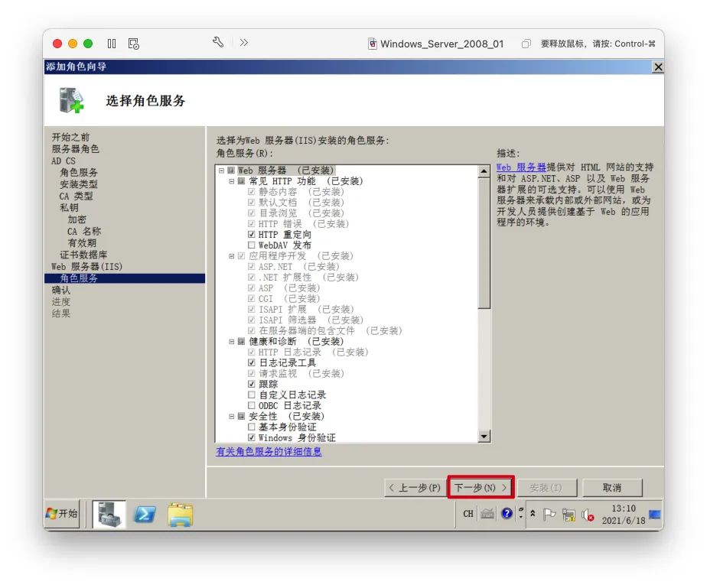The width and height of the screenshot is (707, 588).
Task: Pause the virtual machine from the toolbar
Action: (112, 44)
